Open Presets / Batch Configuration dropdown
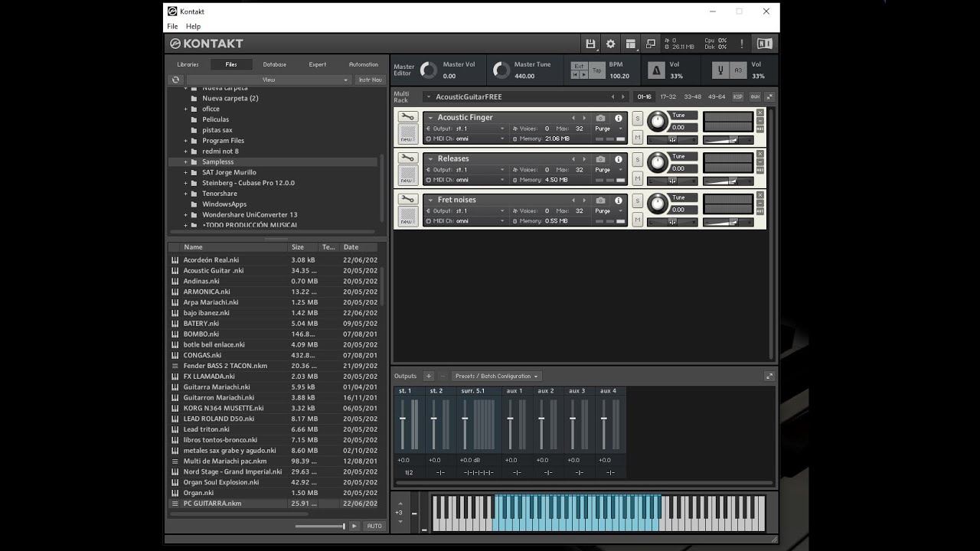Screen dimensions: 980x551 pos(496,376)
